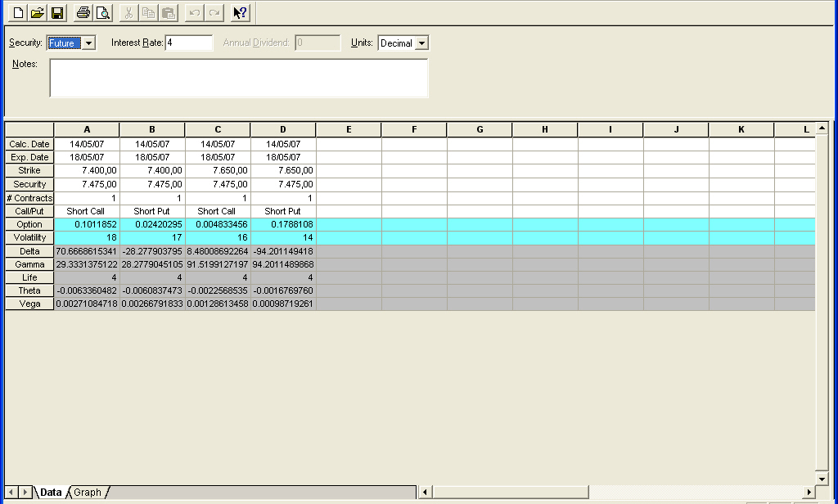The image size is (838, 504).
Task: Activate the context Help pointer icon
Action: [240, 13]
